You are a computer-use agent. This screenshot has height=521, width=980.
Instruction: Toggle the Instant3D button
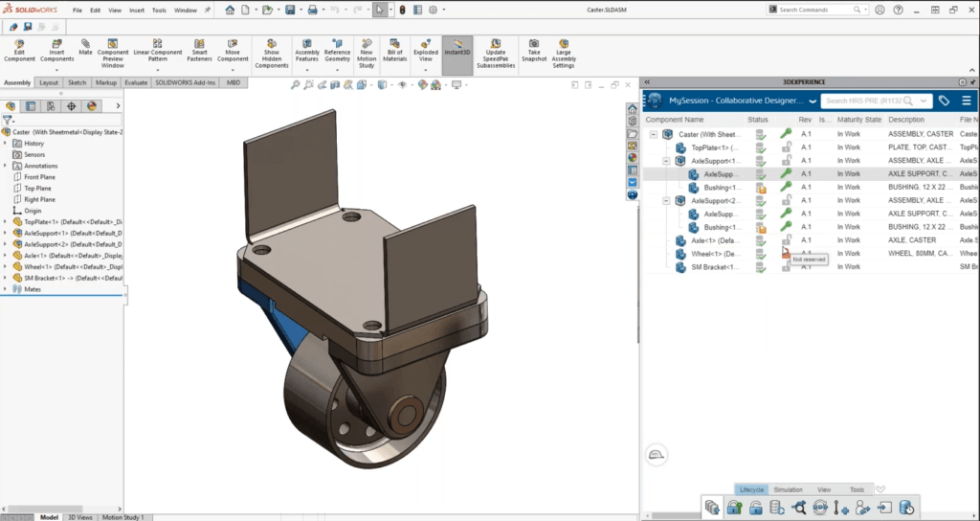(457, 49)
